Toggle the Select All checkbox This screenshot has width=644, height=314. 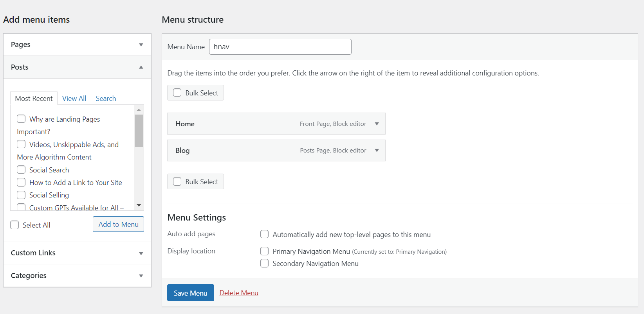click(14, 225)
